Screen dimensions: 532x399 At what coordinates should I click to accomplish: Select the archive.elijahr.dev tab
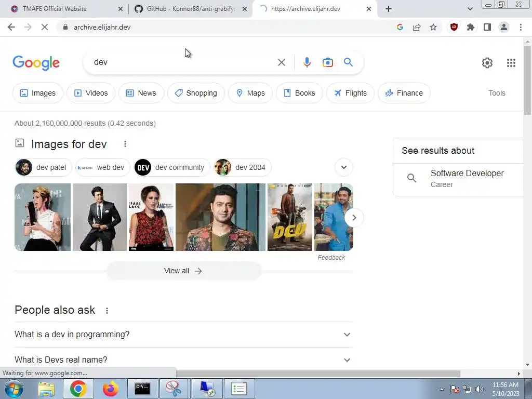(x=314, y=9)
